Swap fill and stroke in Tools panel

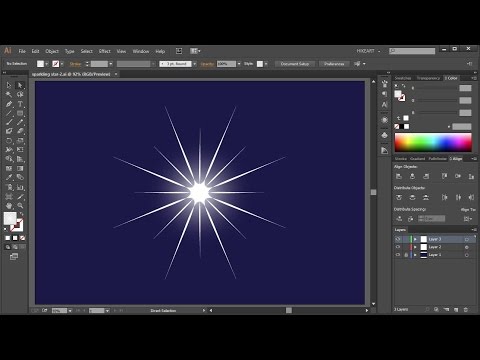pos(21,214)
